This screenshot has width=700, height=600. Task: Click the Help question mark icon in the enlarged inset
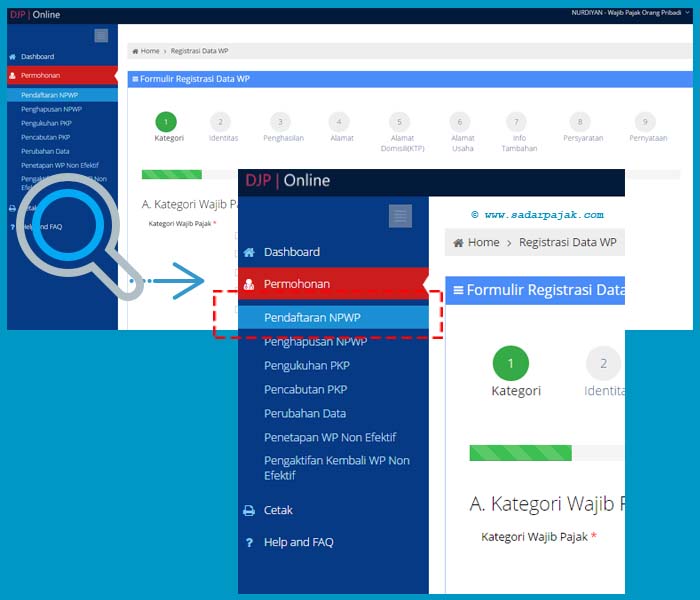[x=249, y=542]
